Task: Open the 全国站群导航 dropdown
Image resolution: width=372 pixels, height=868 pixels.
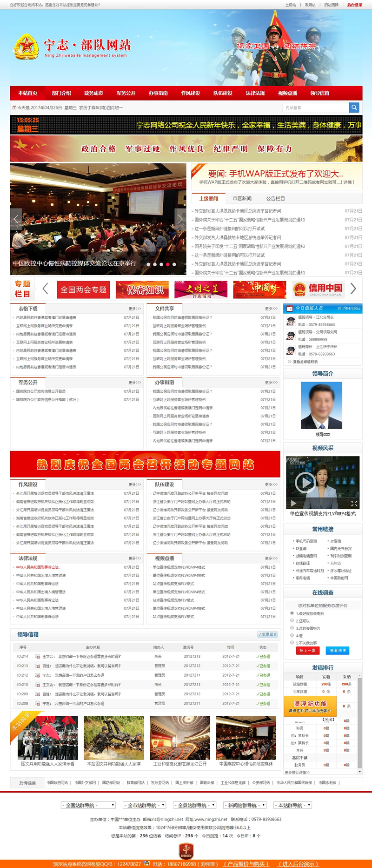Action: click(88, 805)
